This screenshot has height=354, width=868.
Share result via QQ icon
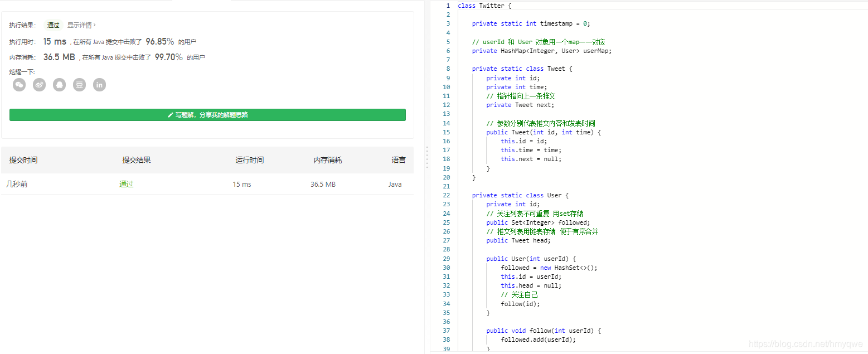tap(60, 85)
